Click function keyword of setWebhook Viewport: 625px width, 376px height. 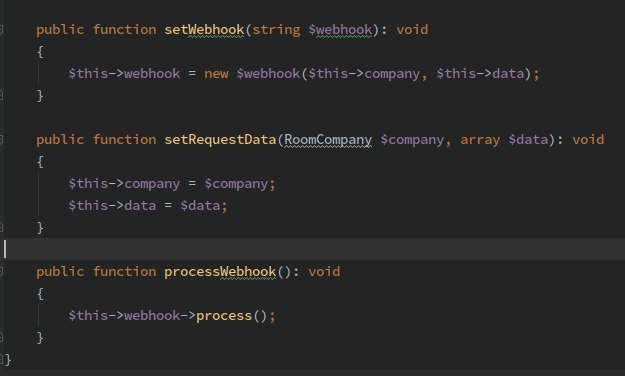pos(124,30)
